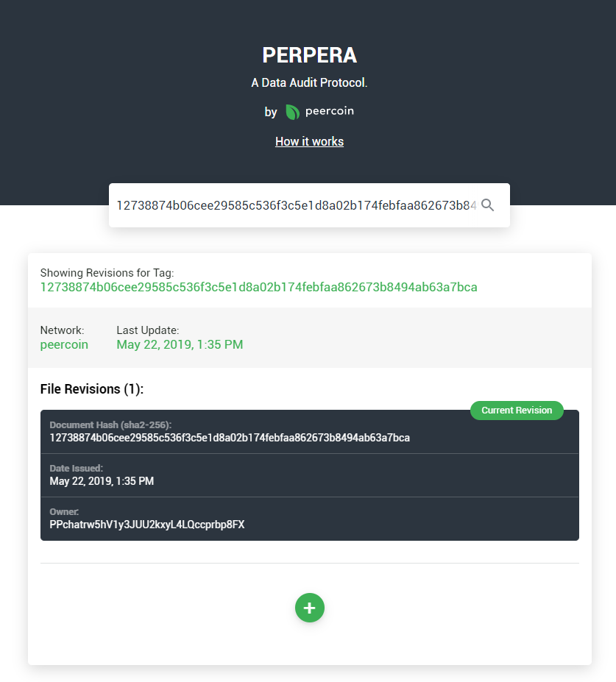Click the green Last Update date value
The width and height of the screenshot is (616, 682).
pos(180,344)
